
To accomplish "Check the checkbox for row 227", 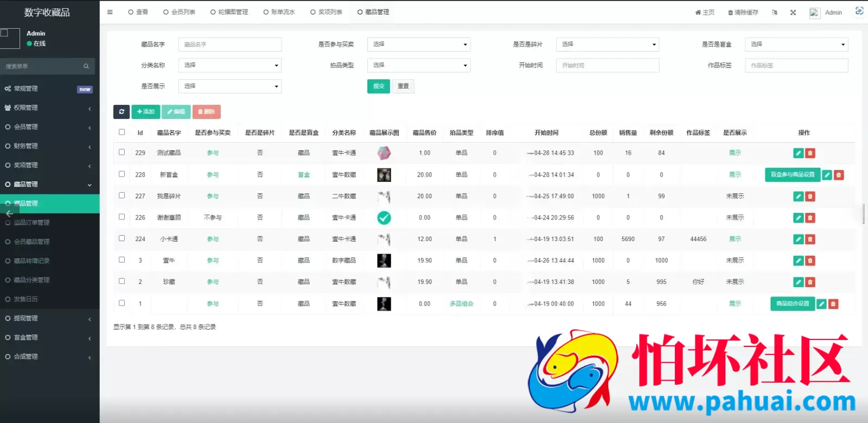I will (122, 195).
